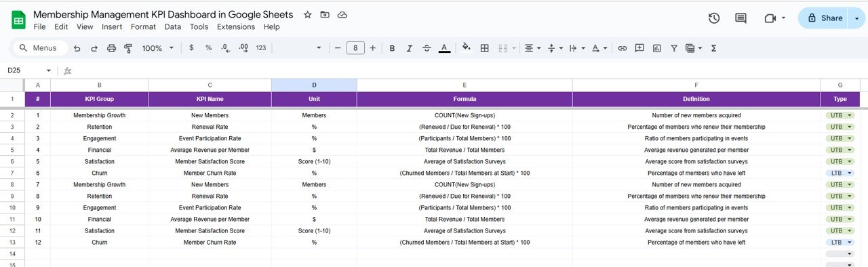Open the text color picker
The height and width of the screenshot is (267, 868).
(444, 48)
